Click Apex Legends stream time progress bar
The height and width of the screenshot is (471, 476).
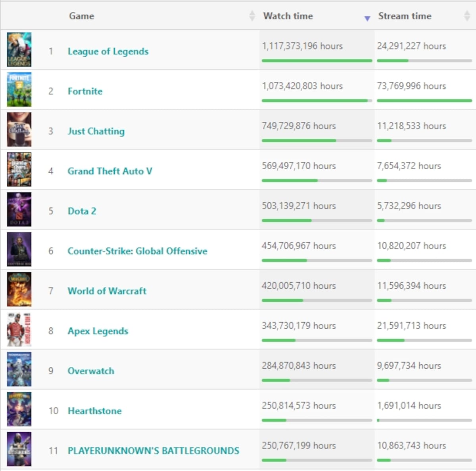[424, 341]
